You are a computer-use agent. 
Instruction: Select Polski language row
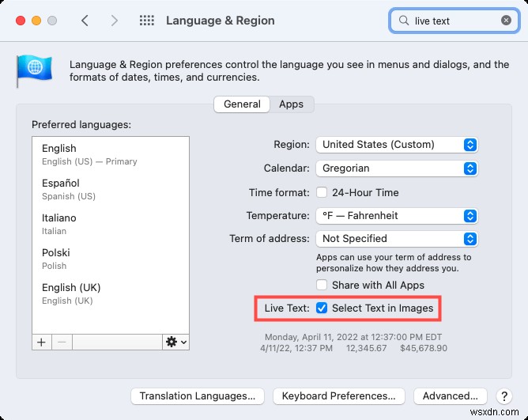coord(111,259)
